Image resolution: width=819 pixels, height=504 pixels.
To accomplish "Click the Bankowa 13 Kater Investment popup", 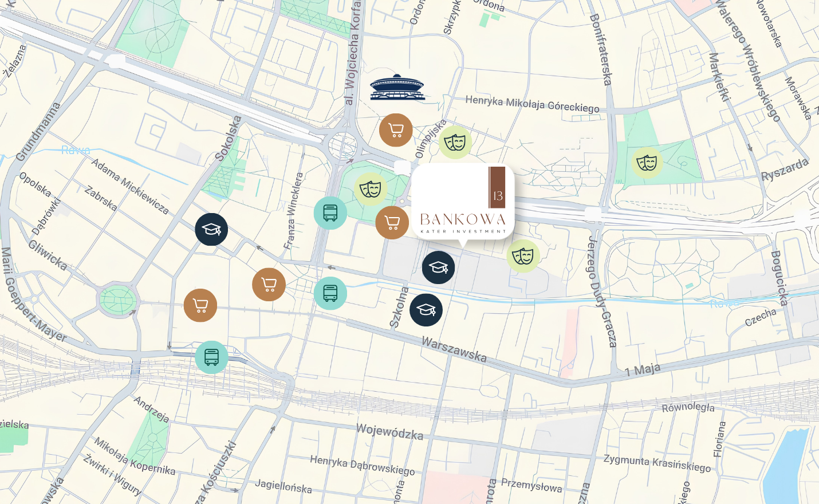I will coord(463,201).
